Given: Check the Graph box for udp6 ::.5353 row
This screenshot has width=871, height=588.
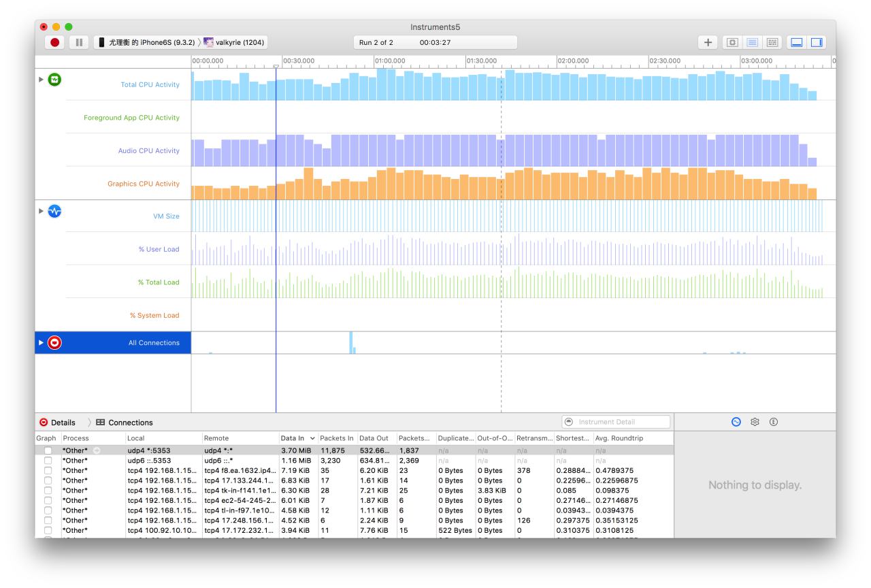Looking at the screenshot, I should coord(48,461).
